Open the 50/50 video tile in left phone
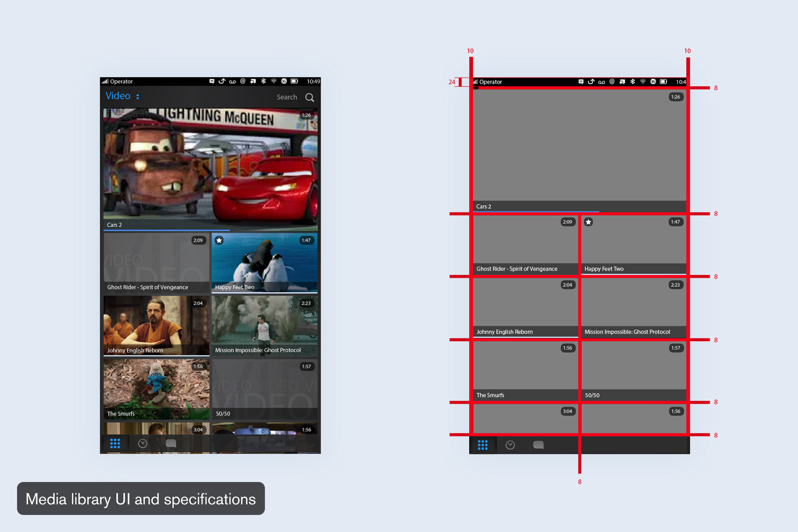Screen dimensions: 798x532 click(x=265, y=389)
